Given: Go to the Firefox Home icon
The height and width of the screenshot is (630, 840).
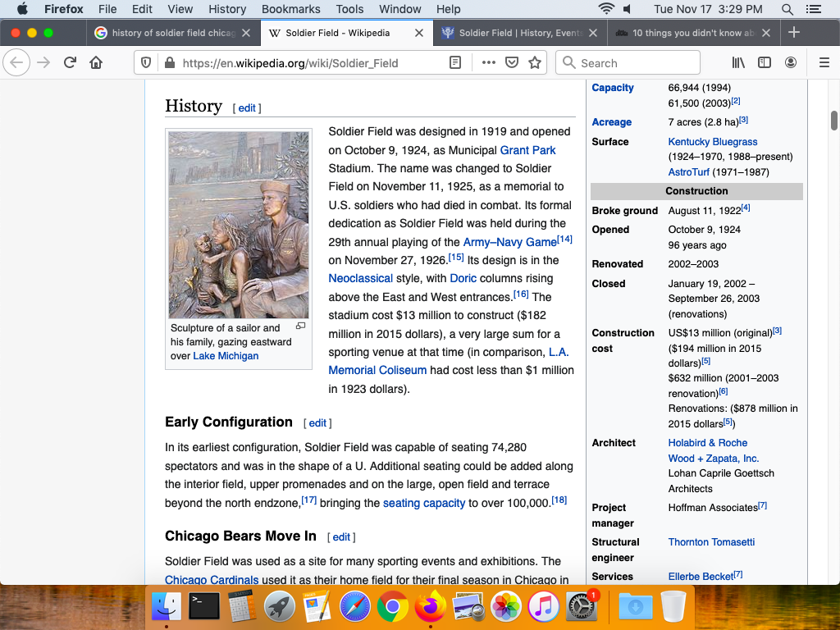Looking at the screenshot, I should click(96, 63).
